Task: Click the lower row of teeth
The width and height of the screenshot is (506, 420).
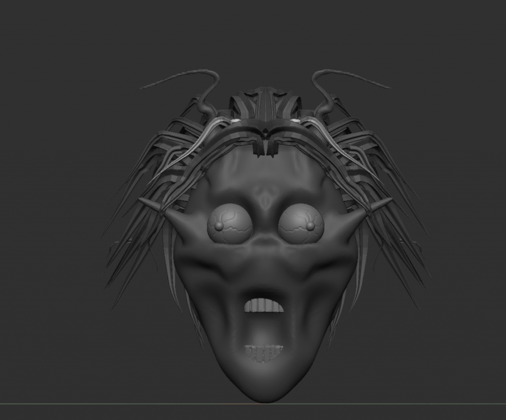Action: (263, 352)
